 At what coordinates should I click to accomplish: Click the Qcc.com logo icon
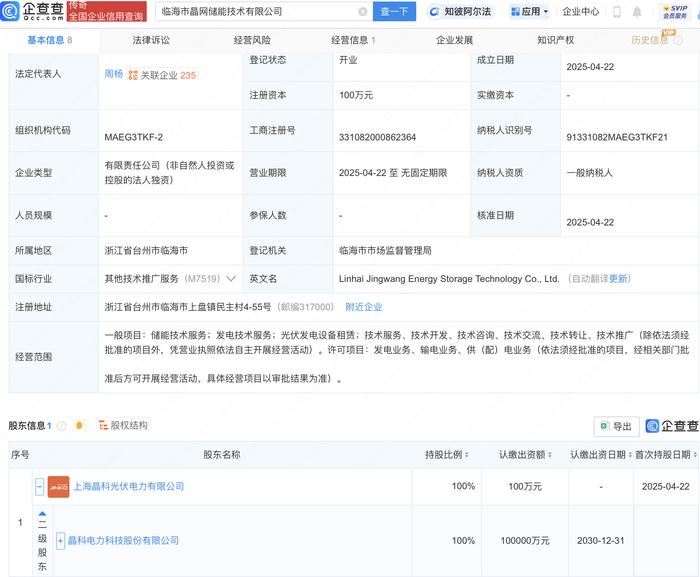click(10, 11)
